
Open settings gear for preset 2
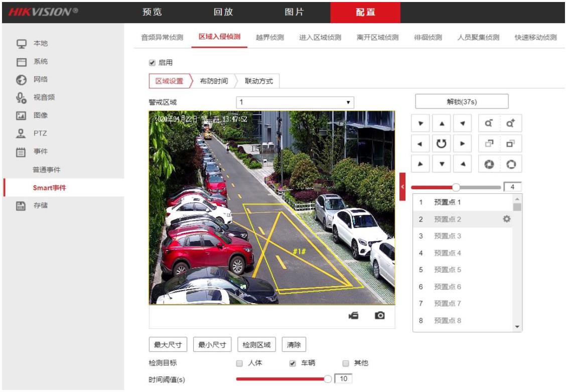(x=507, y=219)
